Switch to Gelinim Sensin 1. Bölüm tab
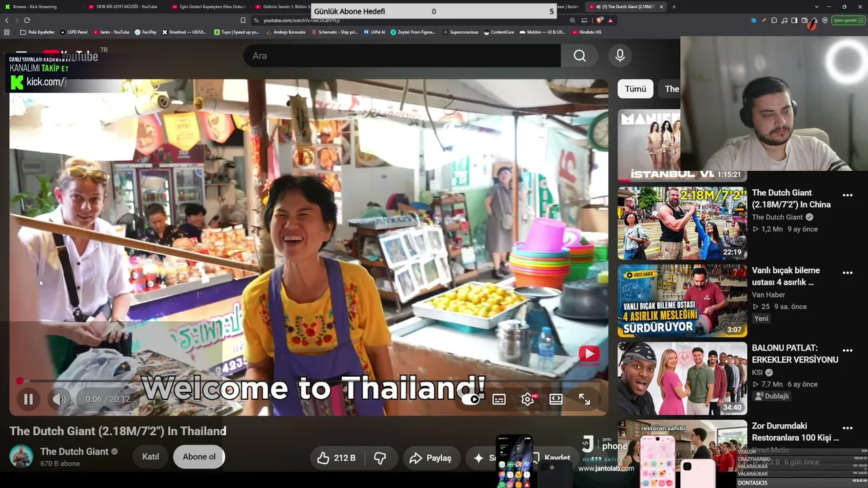The image size is (868, 488). (281, 7)
